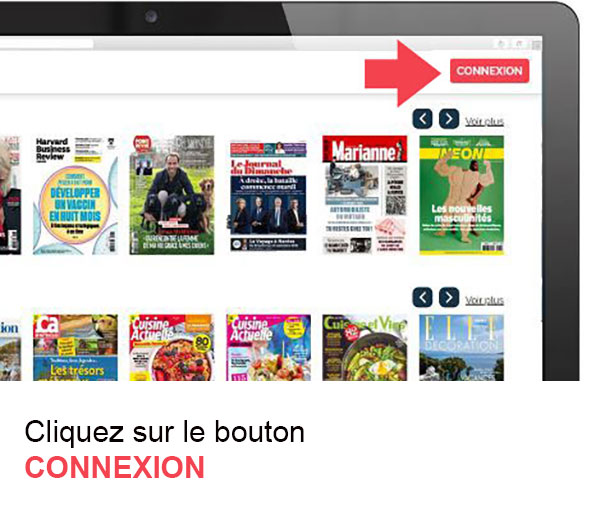Image resolution: width=600 pixels, height=532 pixels.
Task: Open the Cuisine Actuelle cover with red tart
Action: (x=172, y=348)
